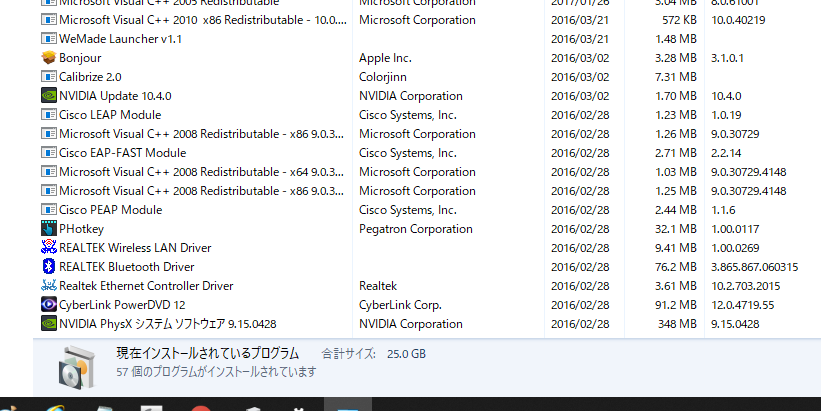This screenshot has width=821, height=411.
Task: Click the Apple Inc. publisher cell
Action: click(x=385, y=58)
